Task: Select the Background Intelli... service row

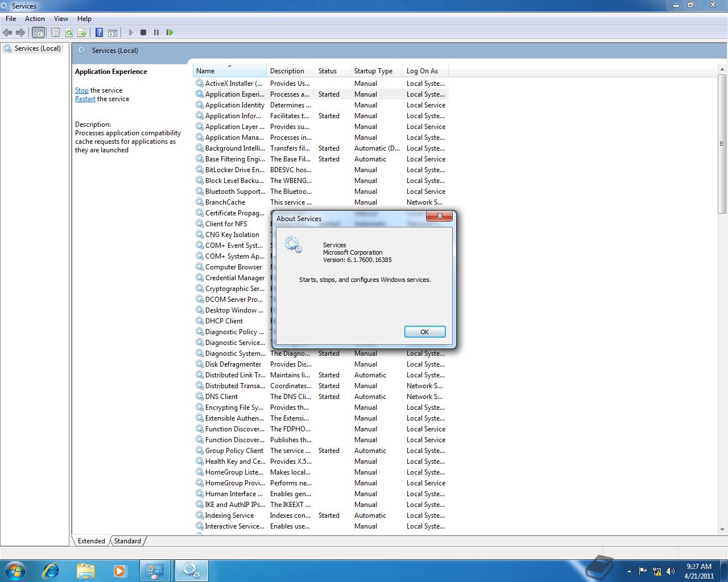Action: [x=321, y=148]
